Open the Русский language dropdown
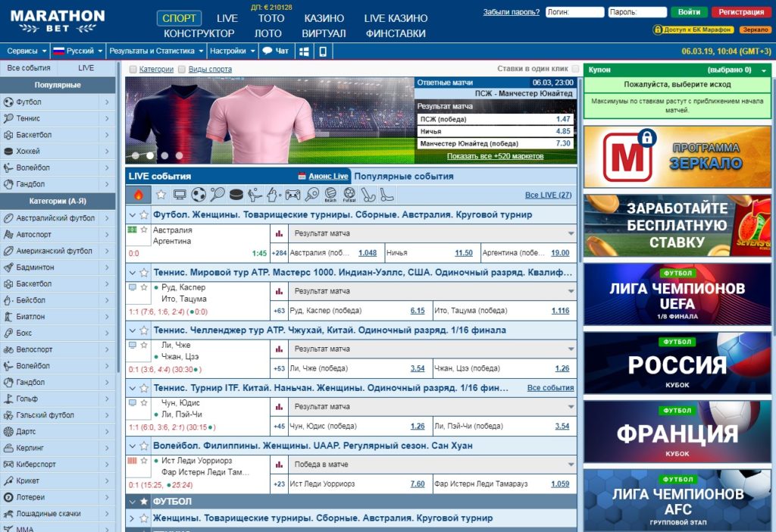Viewport: 776px width, 532px height. (78, 51)
